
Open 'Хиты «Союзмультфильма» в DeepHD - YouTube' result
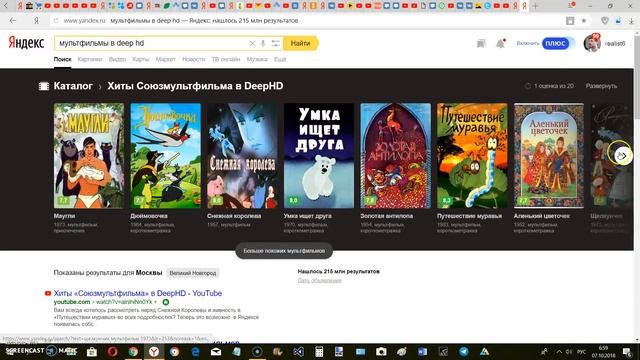click(138, 293)
